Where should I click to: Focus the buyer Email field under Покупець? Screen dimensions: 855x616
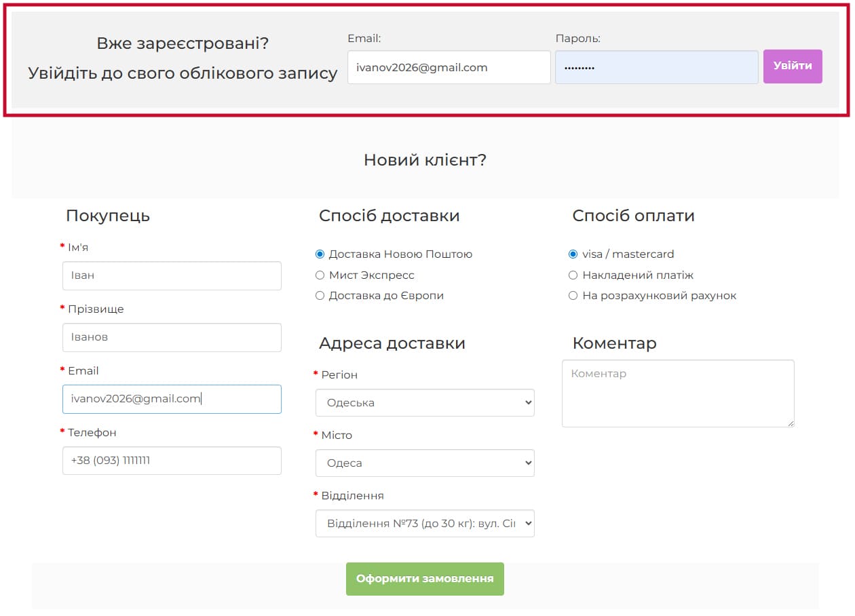coord(172,399)
